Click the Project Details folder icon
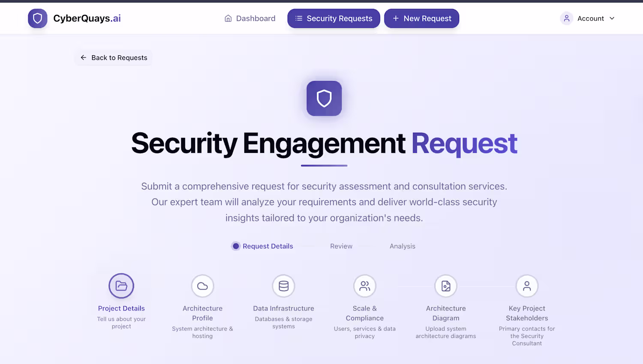 pos(121,286)
